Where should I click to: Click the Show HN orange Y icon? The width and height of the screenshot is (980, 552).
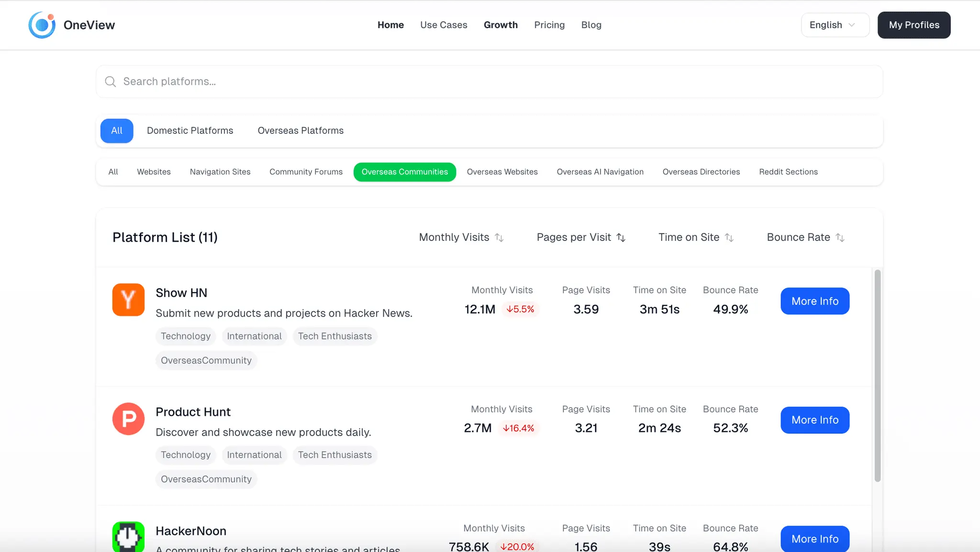click(128, 300)
